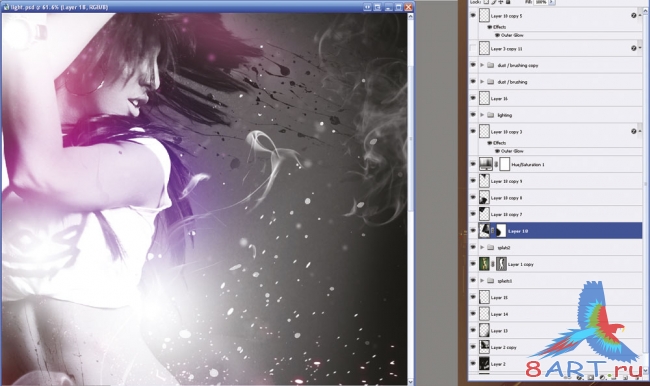Viewport: 650px width, 386px height.
Task: Select the layer mask thumbnail of Layer 10
Action: [x=501, y=231]
